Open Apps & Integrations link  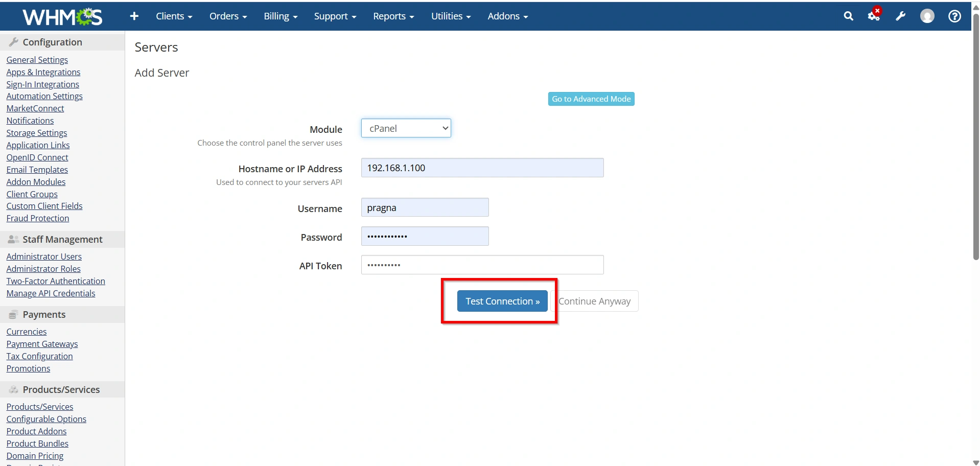click(43, 73)
